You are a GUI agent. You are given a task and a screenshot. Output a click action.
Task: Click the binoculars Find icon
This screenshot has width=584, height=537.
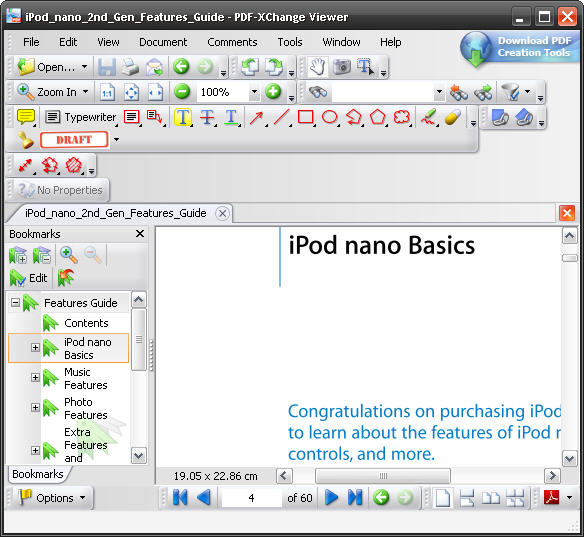(318, 92)
